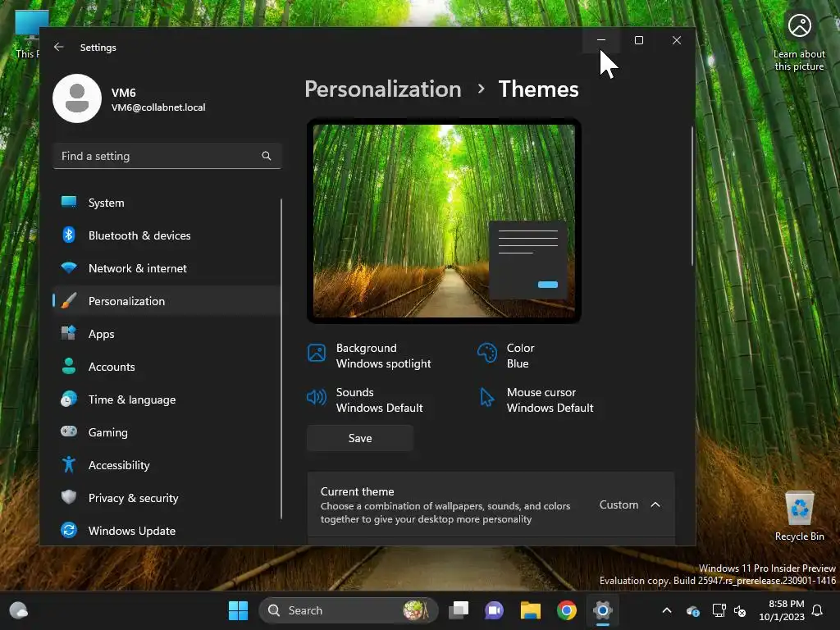Screen dimensions: 840x630
Task: Click Learn about this picture desktop icon
Action: [799, 42]
